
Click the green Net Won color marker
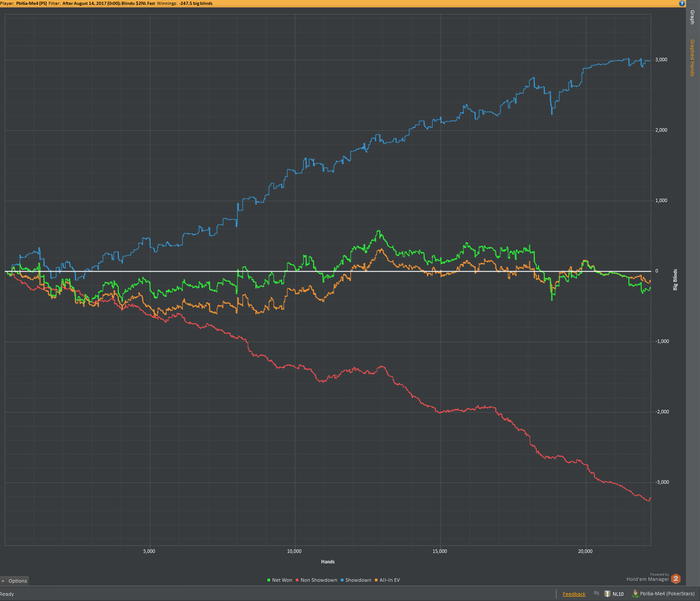(x=269, y=580)
